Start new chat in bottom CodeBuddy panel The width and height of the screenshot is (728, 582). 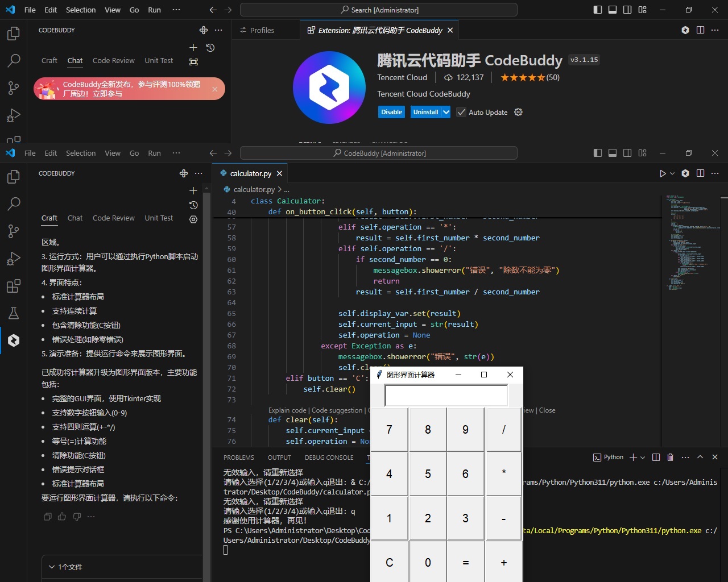(193, 190)
